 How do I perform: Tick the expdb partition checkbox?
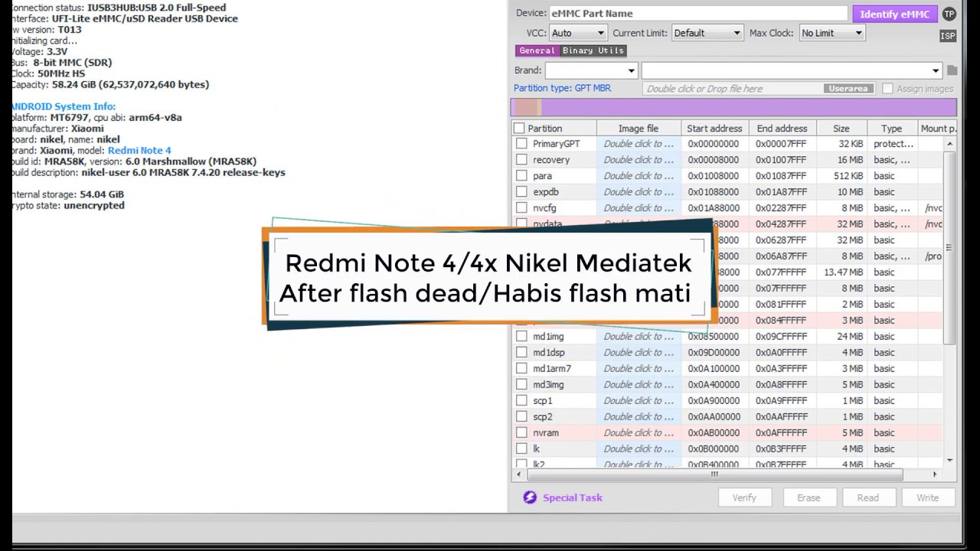[x=521, y=191]
